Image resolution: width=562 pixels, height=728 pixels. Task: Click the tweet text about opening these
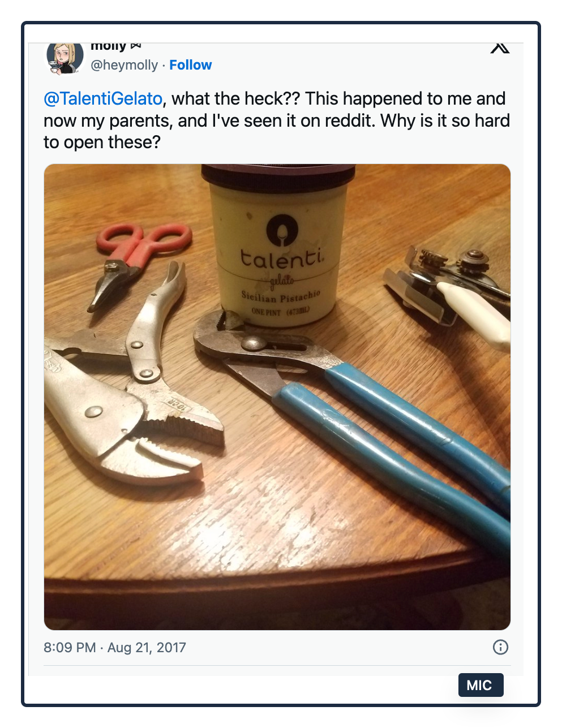click(x=276, y=120)
